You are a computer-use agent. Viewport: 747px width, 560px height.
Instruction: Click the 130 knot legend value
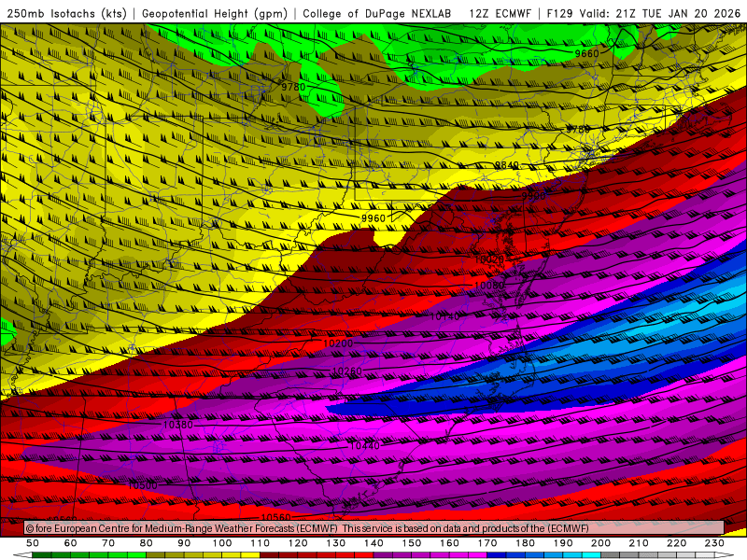click(x=336, y=543)
